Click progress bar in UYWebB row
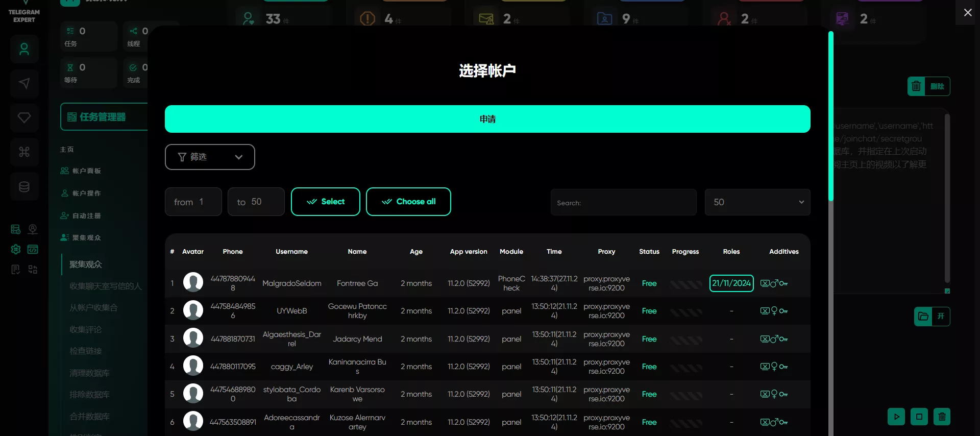 coord(685,311)
